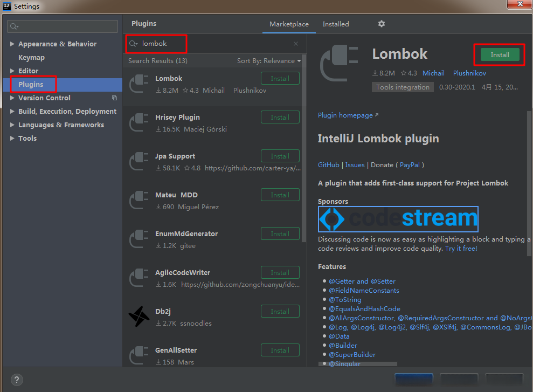The image size is (533, 392).
Task: Click the settings search field
Action: pos(63,26)
